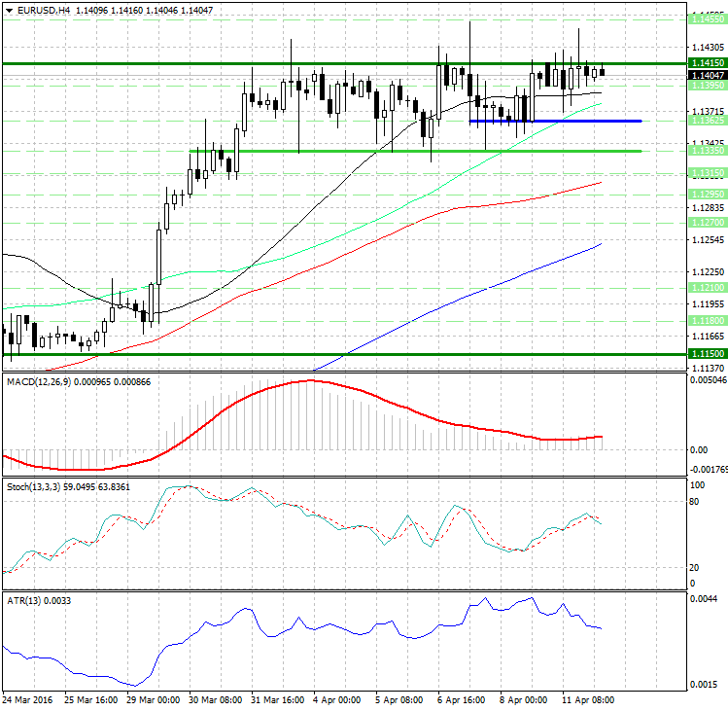Screen dimensions: 728x711
Task: Click the ATR(13) 0.0033 indicator label
Action: (x=39, y=601)
